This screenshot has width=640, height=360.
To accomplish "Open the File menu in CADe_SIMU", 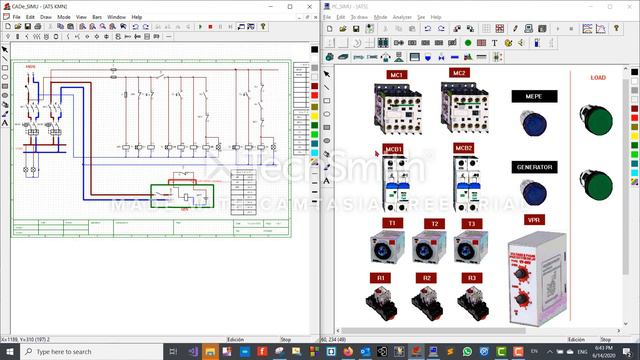I will pyautogui.click(x=16, y=17).
